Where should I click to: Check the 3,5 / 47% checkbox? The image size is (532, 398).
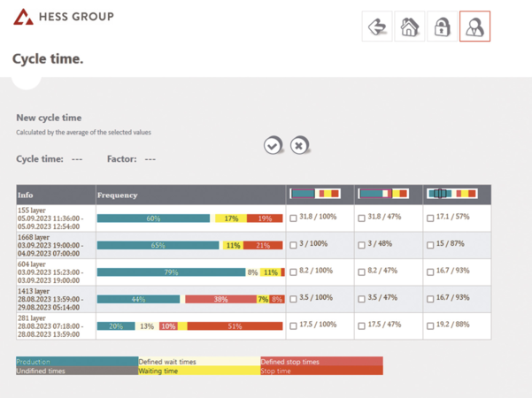pyautogui.click(x=362, y=299)
